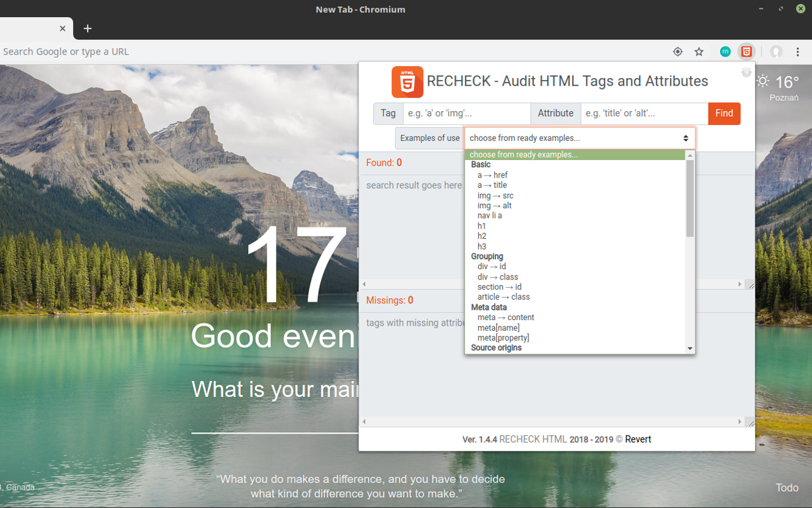
Task: Click the Revert link in footer
Action: point(638,439)
